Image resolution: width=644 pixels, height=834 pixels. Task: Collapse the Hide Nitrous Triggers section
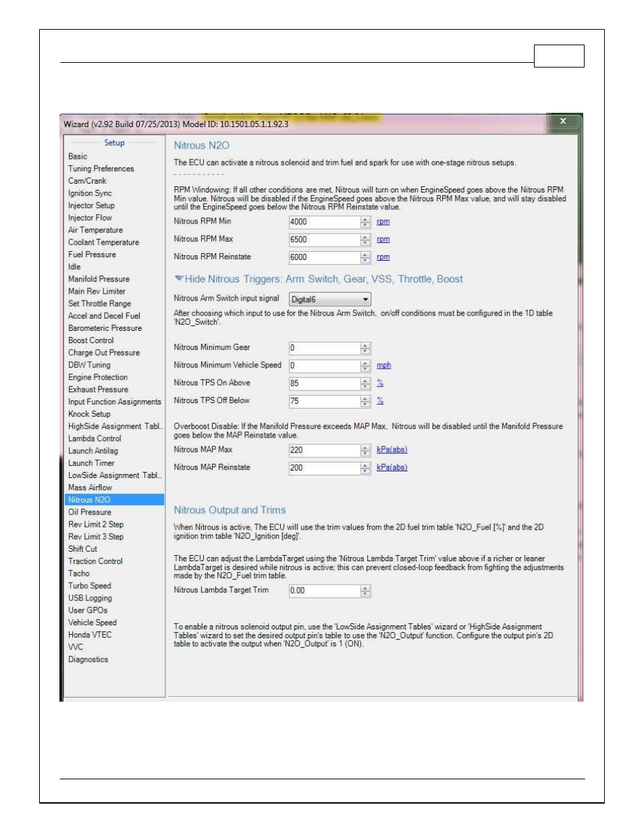pyautogui.click(x=319, y=279)
